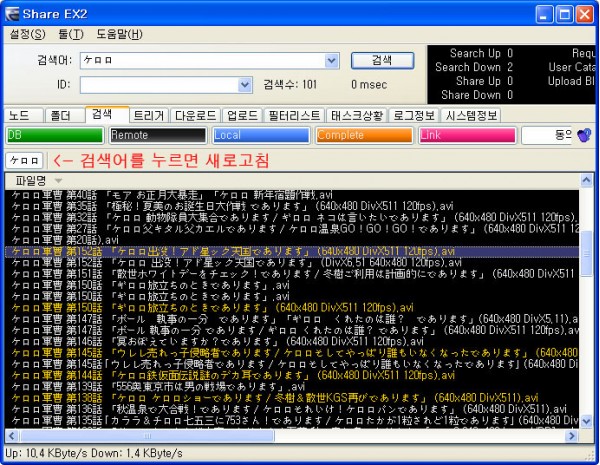Select the ケロロ軍曹 第40話 file row
Image resolution: width=600 pixels, height=465 pixels.
(x=292, y=195)
